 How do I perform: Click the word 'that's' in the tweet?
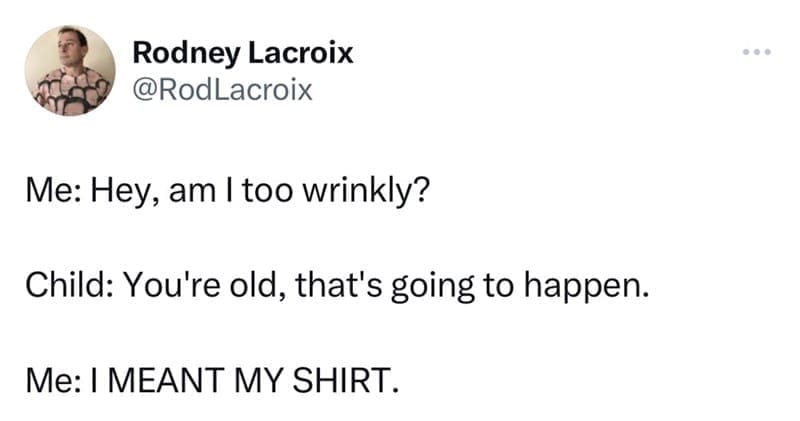click(x=339, y=285)
